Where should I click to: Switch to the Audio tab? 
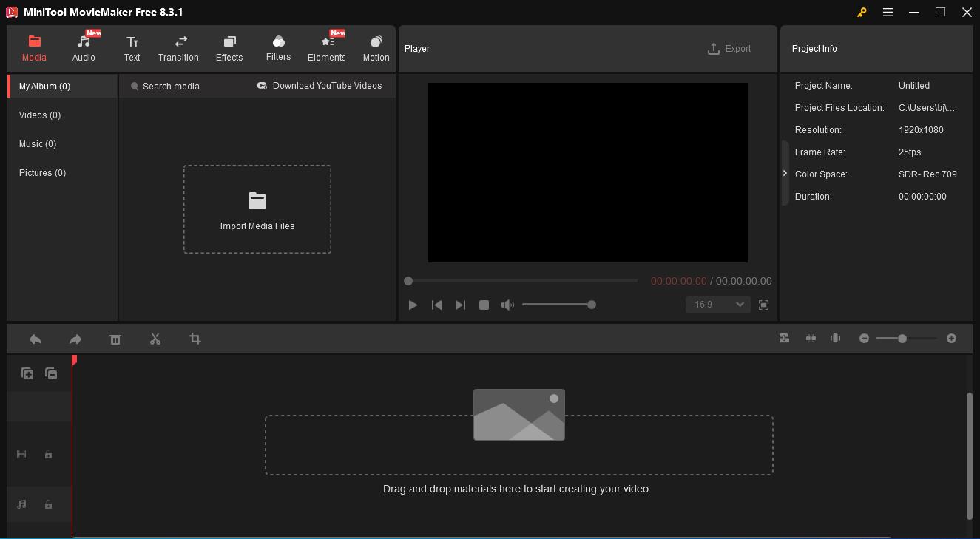(84, 47)
